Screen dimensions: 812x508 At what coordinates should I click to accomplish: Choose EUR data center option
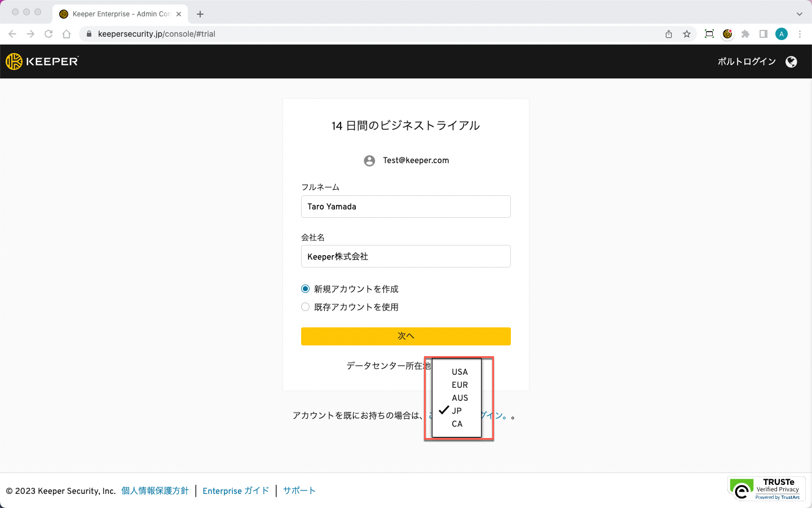pyautogui.click(x=460, y=385)
